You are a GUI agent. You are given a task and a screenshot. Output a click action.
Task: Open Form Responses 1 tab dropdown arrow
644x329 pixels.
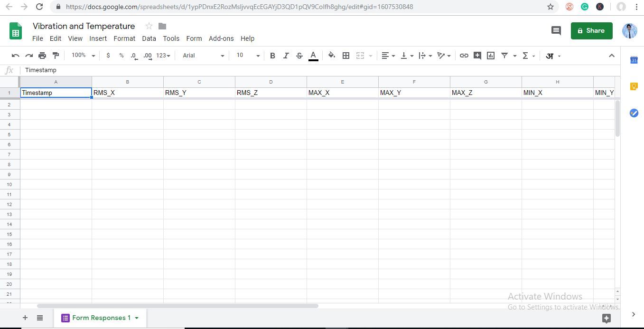[x=137, y=318]
